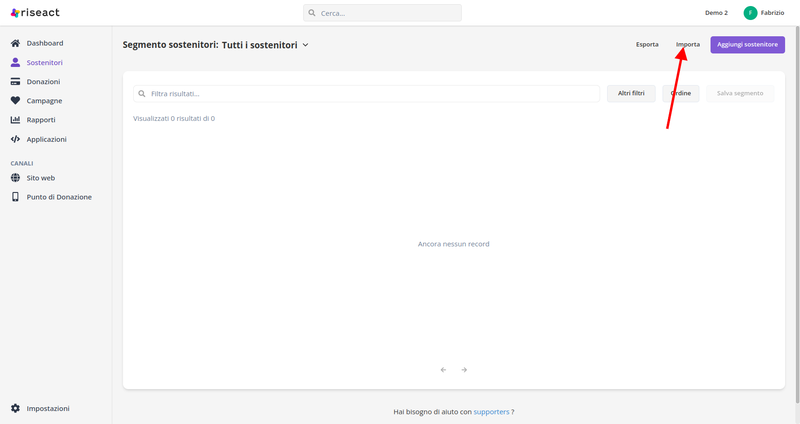Click the Rapporti chart icon
Screen dimensions: 800x424
(15, 120)
